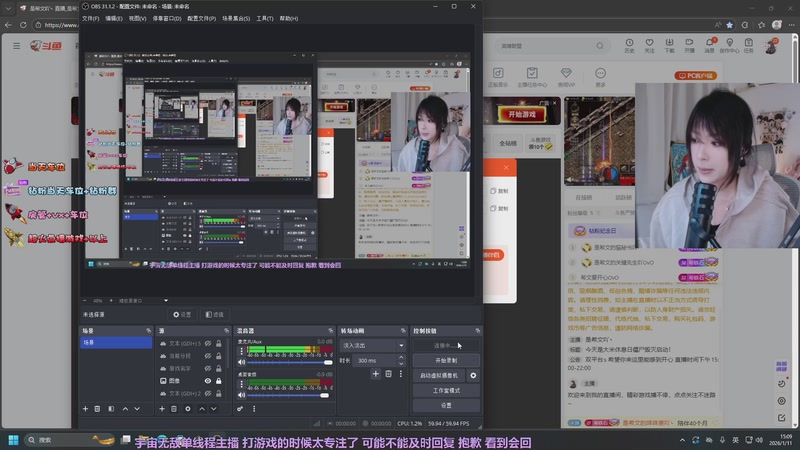This screenshot has width=800, height=450.
Task: Open Windows Start menu
Action: (14, 440)
